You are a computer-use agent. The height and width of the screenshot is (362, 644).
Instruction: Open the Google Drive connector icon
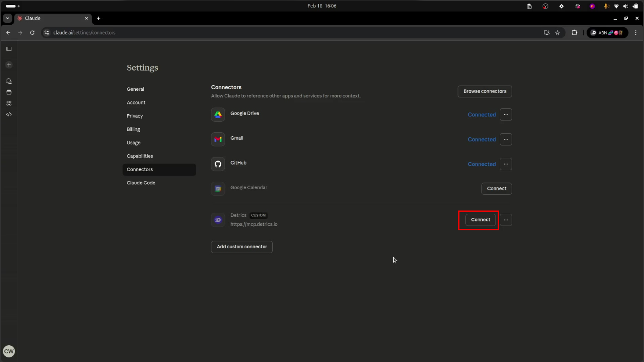coord(218,114)
